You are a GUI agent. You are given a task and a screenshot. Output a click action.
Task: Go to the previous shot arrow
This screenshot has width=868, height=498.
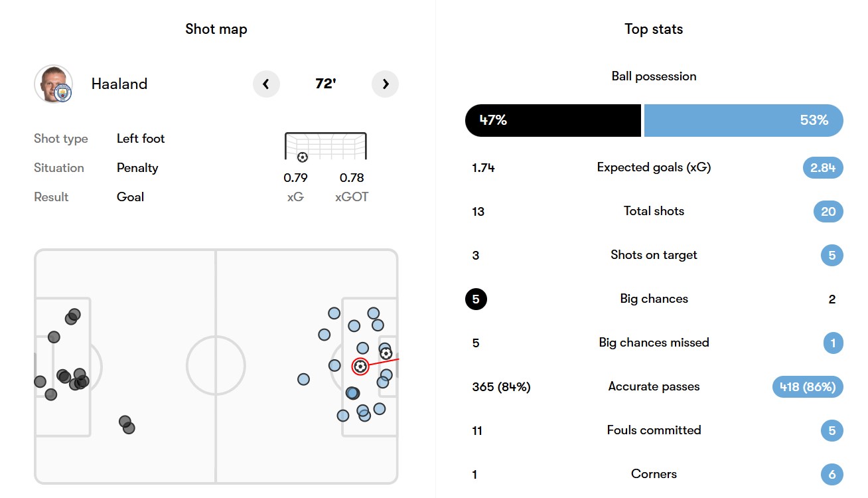pos(266,84)
